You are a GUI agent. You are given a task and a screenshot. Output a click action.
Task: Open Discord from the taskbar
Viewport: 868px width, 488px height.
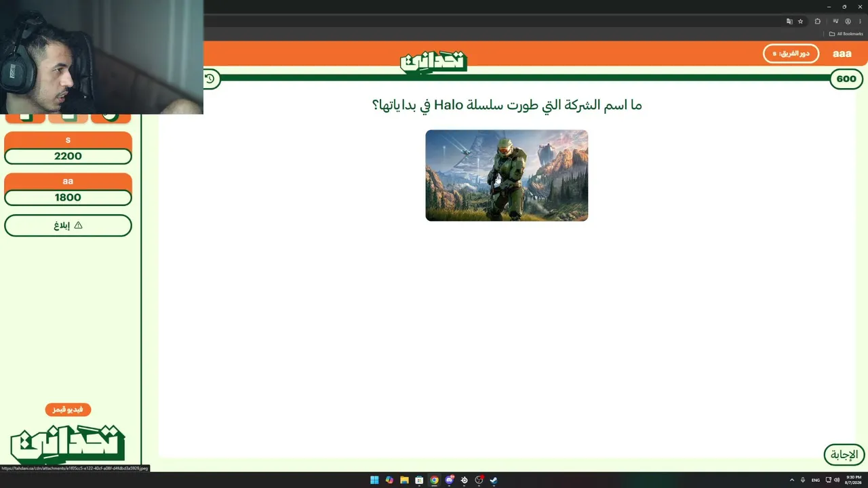click(449, 480)
